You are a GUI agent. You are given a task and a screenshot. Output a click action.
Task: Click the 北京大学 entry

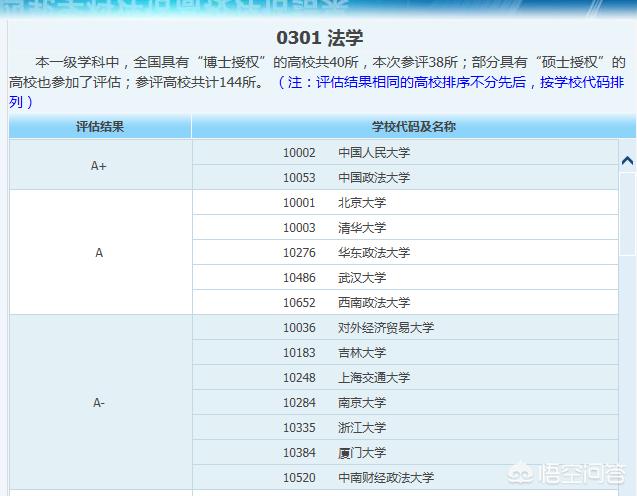coord(361,203)
